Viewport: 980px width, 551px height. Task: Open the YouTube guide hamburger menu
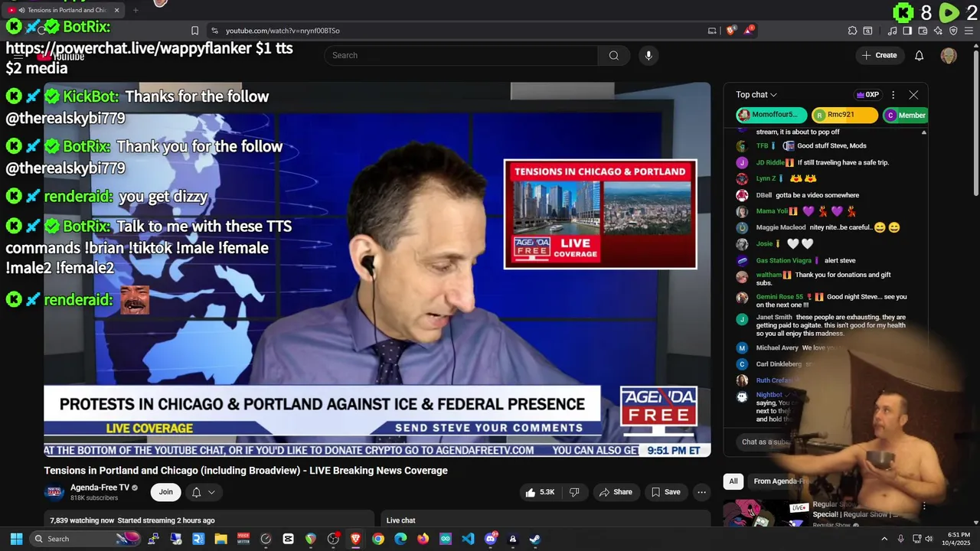point(17,55)
